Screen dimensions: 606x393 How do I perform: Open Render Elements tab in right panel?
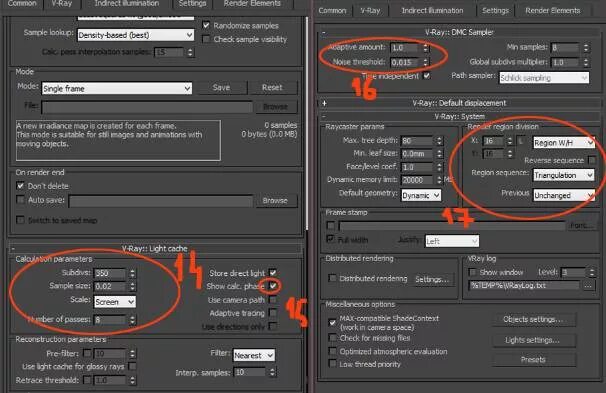[553, 11]
